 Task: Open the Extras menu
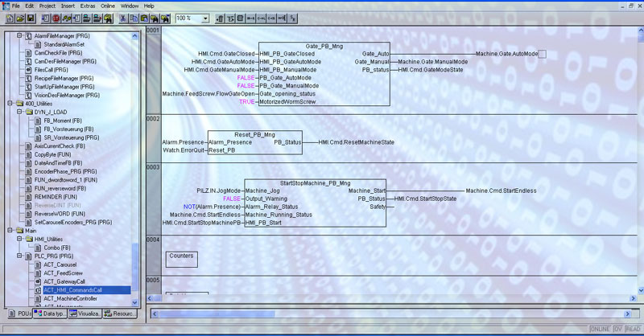[88, 6]
